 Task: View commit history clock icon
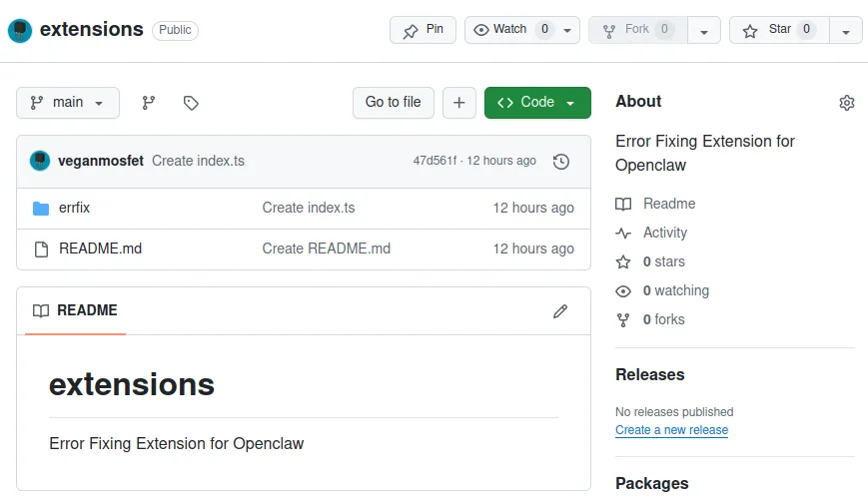[x=561, y=161]
